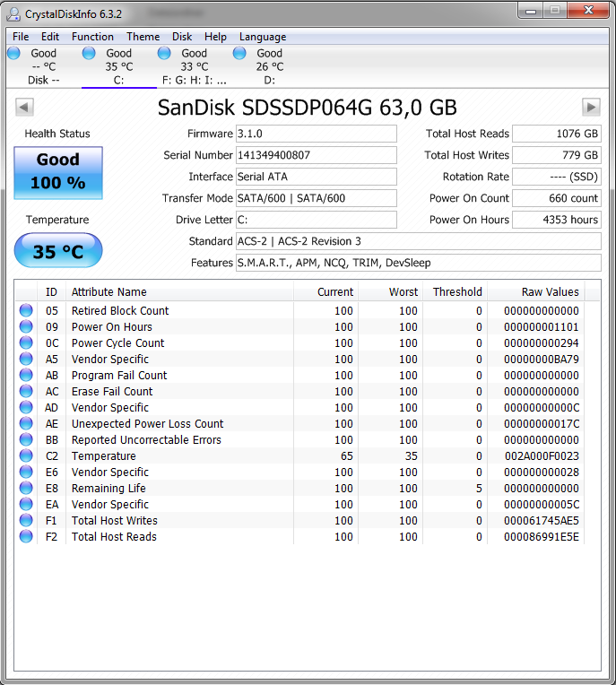Click the Attribute Name column header
The height and width of the screenshot is (685, 616).
click(179, 291)
